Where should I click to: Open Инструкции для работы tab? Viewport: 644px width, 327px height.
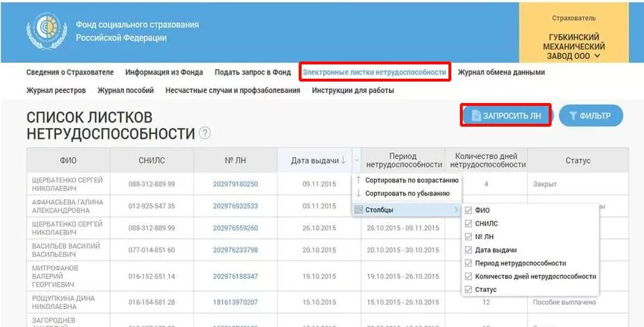[353, 90]
